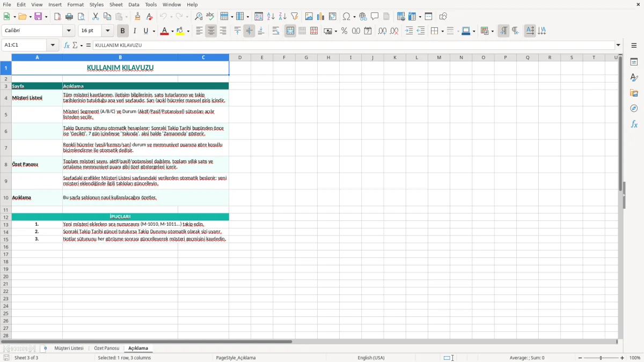The width and height of the screenshot is (644, 362).
Task: Toggle Align Left
Action: [x=199, y=31]
